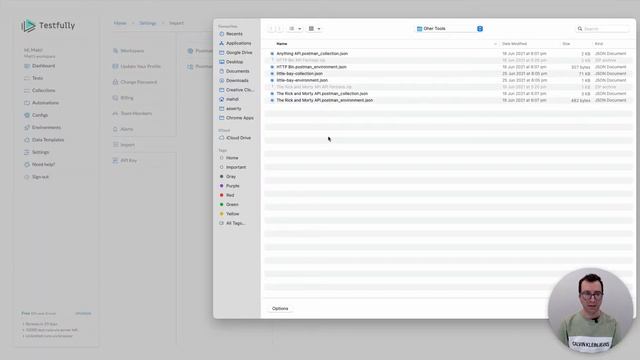Click the 557 bytes size cell
This screenshot has height=360, width=640.
580,67
